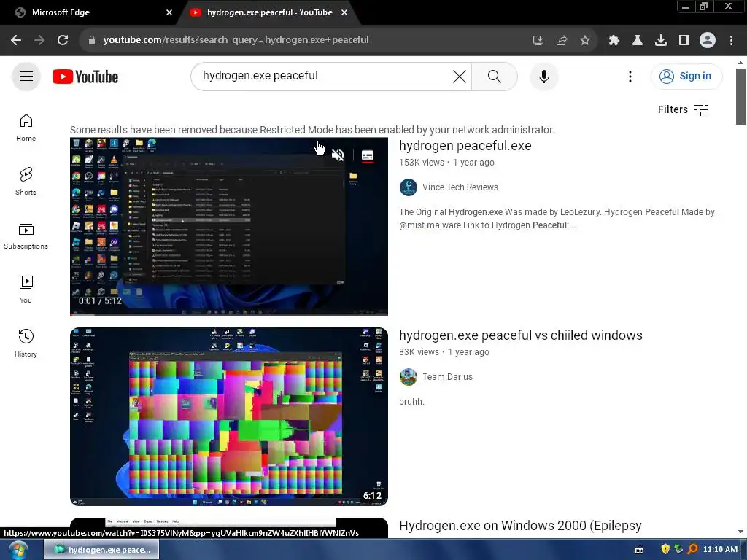Click the browser address bar URL

pos(236,40)
